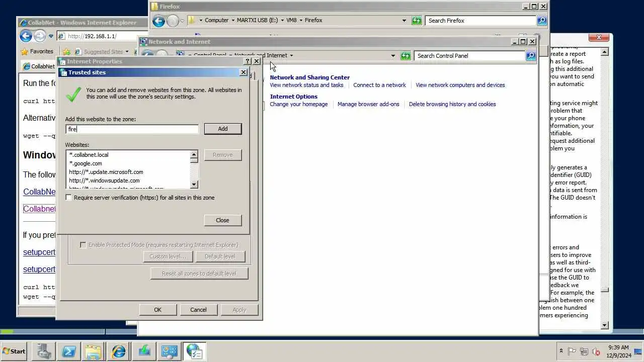Click the Add to Favorites Bar icon
Viewport: 644px width, 362px height.
pyautogui.click(x=66, y=51)
